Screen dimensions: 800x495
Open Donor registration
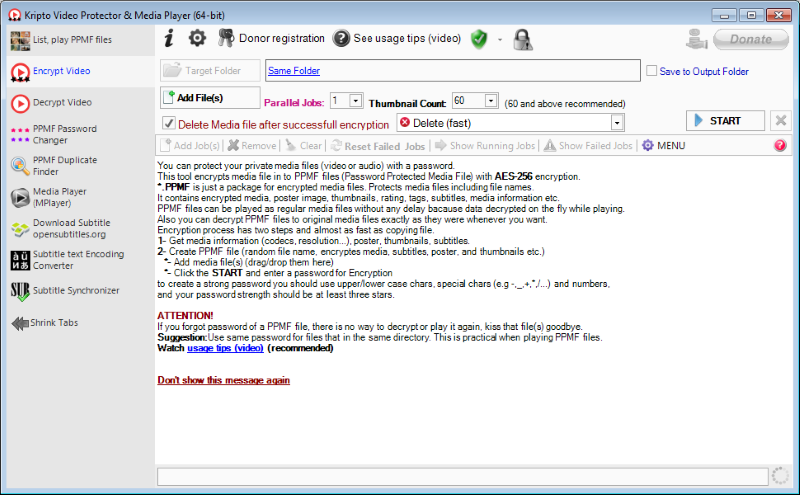click(271, 38)
